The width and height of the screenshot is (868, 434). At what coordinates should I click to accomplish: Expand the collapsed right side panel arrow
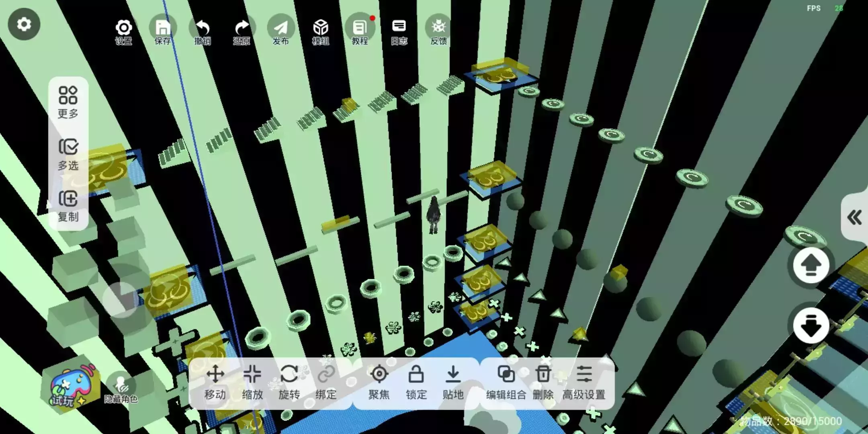(x=854, y=217)
